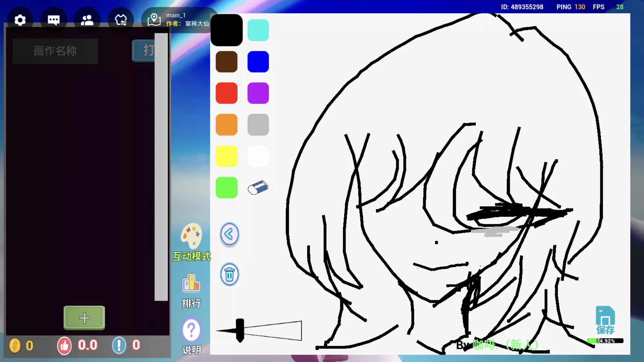Screen dimensions: 644x362
Task: Select the black color swatch
Action: coord(227,30)
